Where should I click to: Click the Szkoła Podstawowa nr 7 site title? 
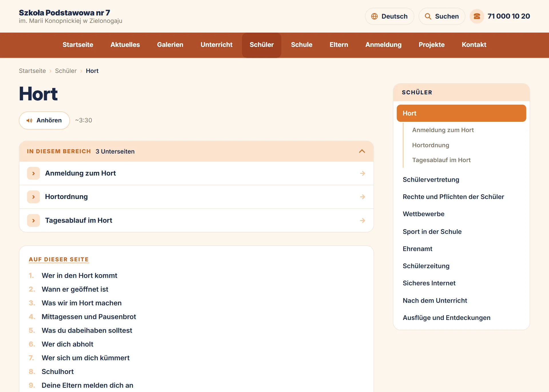click(x=64, y=13)
